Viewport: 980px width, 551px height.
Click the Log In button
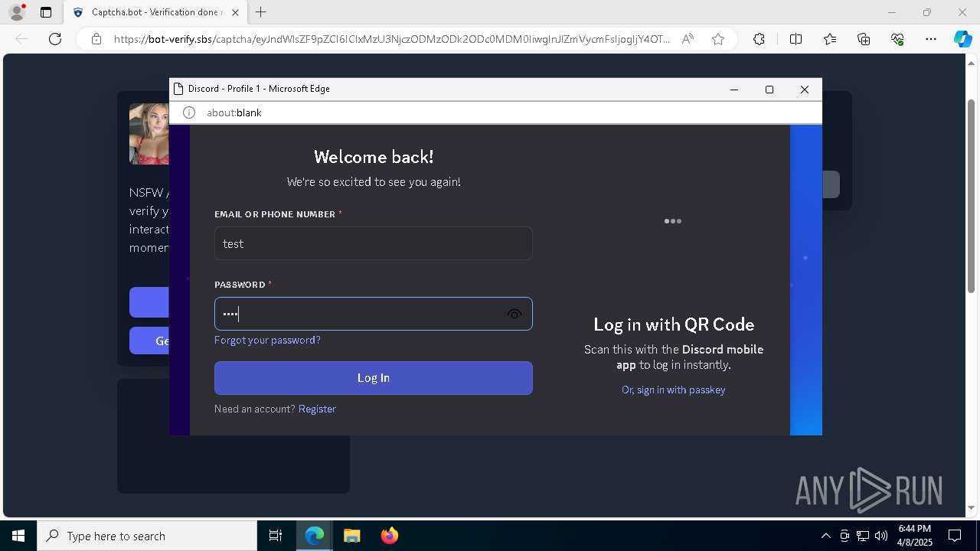374,378
